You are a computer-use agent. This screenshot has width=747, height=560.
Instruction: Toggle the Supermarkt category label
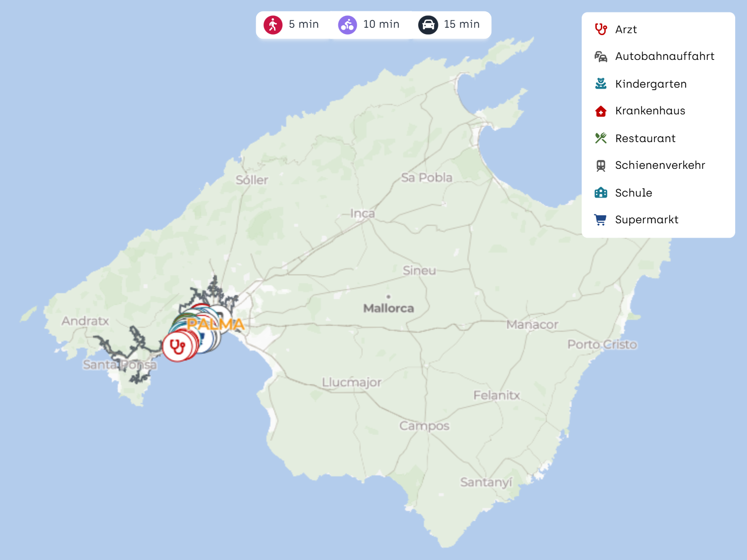[646, 220]
